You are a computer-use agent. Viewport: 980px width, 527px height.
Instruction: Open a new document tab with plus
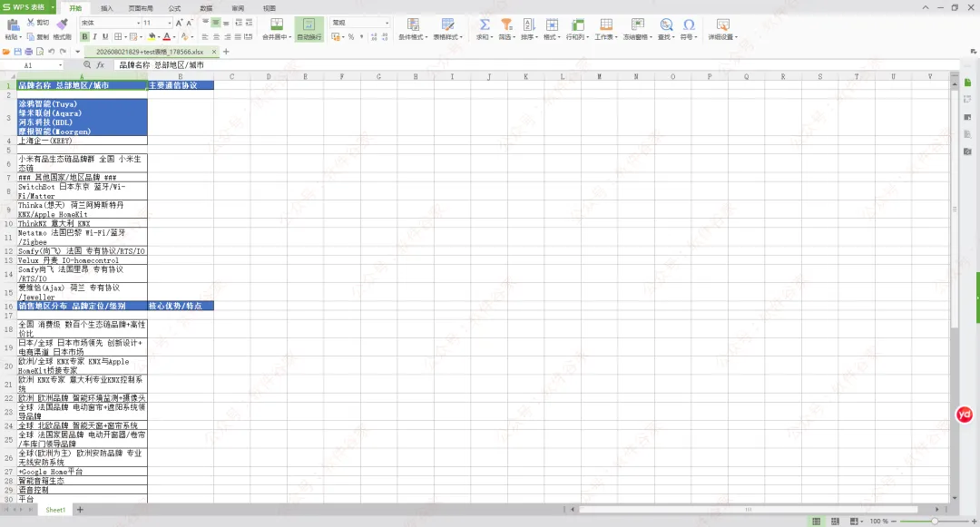(226, 52)
